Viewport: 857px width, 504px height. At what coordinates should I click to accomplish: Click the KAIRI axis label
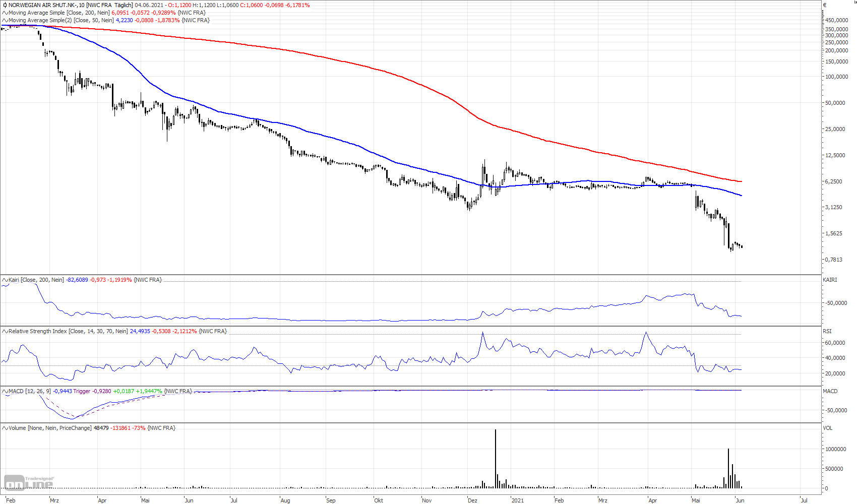830,280
